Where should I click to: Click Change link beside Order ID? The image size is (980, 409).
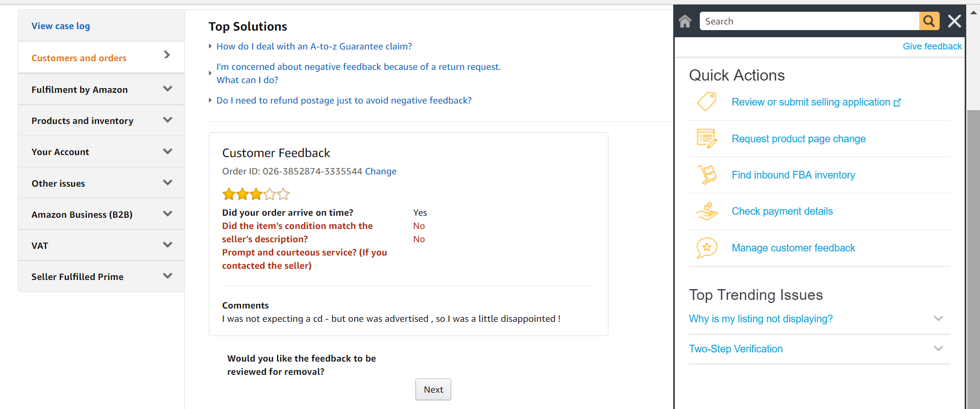click(x=380, y=171)
